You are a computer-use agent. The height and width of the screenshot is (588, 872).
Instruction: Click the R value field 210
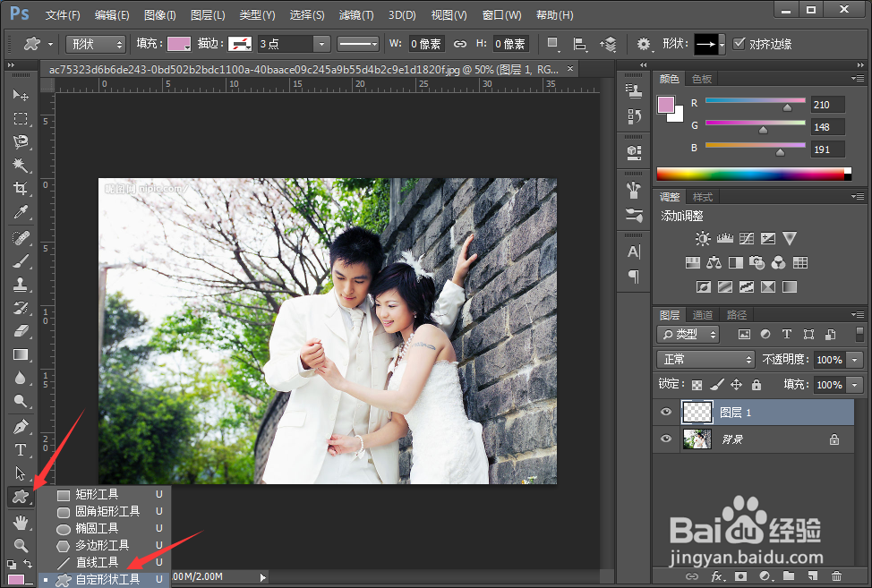(827, 105)
